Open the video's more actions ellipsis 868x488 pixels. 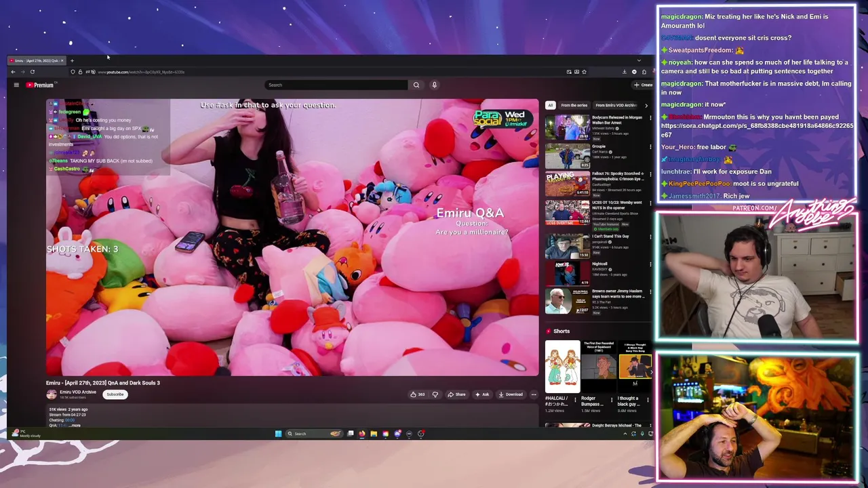534,394
